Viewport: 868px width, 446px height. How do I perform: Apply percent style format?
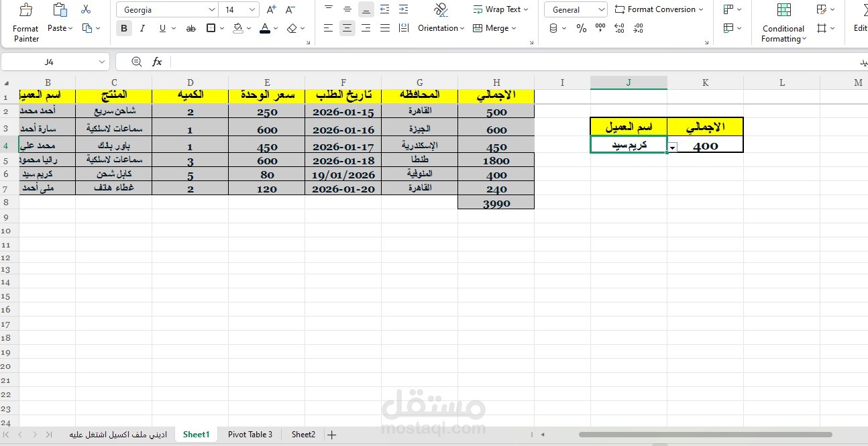coord(582,28)
